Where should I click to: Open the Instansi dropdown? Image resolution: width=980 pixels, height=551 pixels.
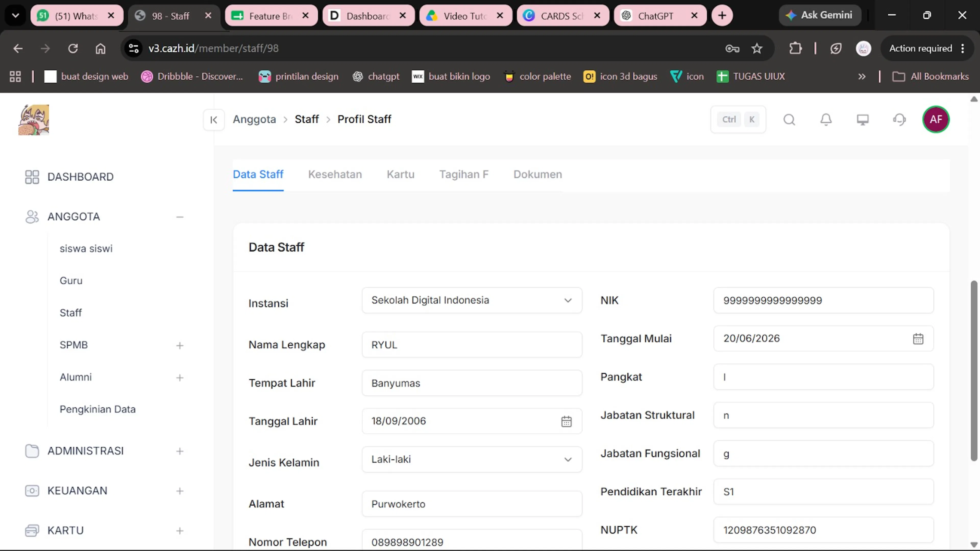pos(472,300)
